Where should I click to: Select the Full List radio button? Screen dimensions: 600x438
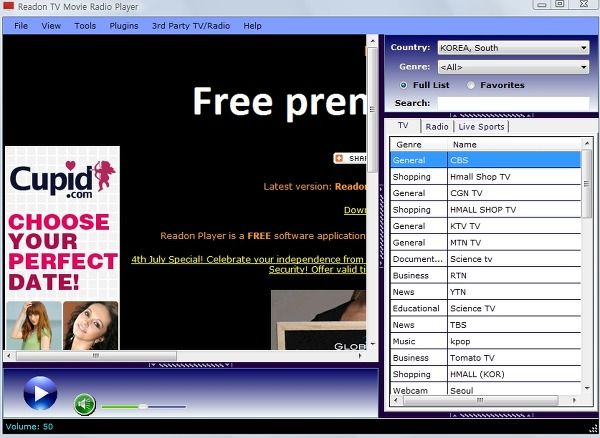click(403, 85)
